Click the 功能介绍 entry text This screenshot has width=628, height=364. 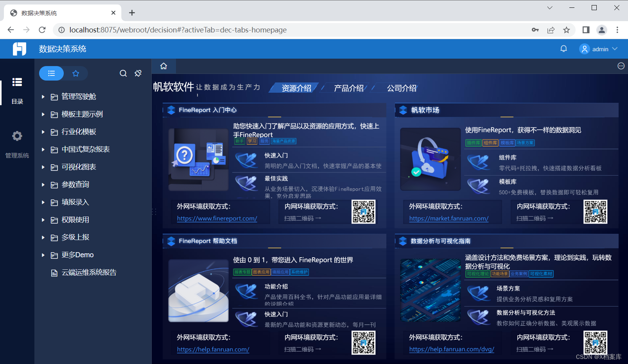(276, 287)
